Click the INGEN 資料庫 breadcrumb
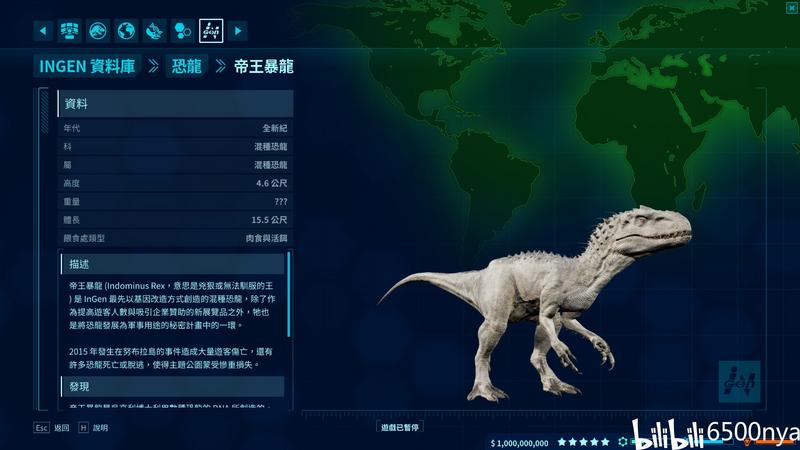This screenshot has width=800, height=450. 87,66
